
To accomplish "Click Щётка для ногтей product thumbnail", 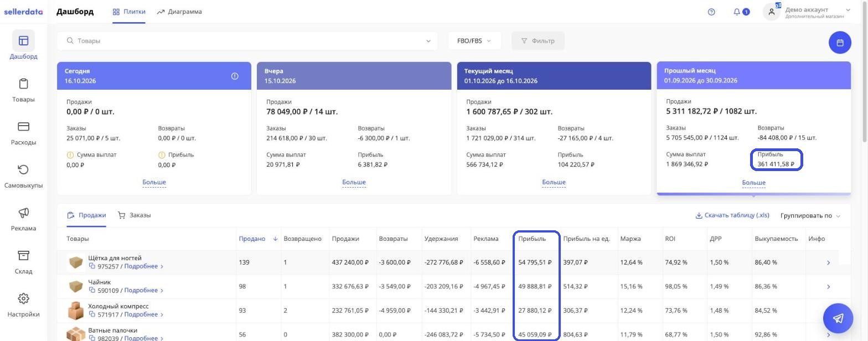I will pos(75,262).
